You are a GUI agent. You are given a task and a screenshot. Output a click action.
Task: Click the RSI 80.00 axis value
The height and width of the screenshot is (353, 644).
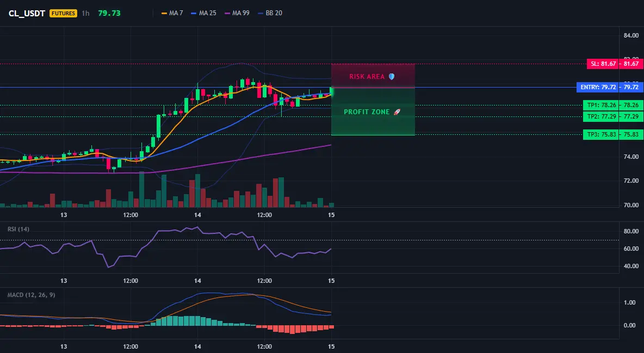click(631, 231)
